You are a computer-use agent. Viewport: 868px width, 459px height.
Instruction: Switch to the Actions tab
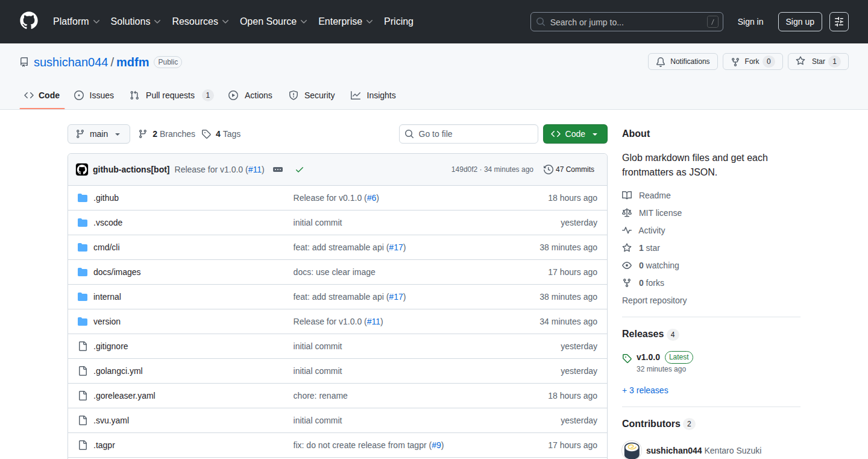tap(251, 95)
